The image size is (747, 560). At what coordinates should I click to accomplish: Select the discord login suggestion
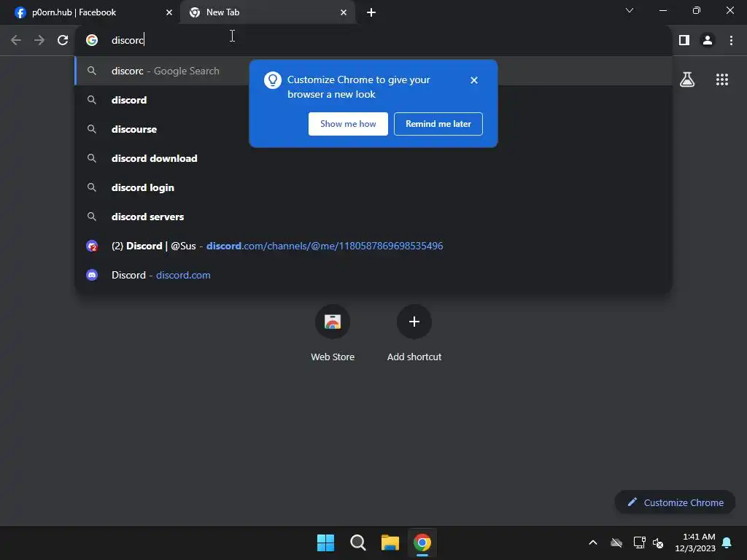pyautogui.click(x=373, y=187)
